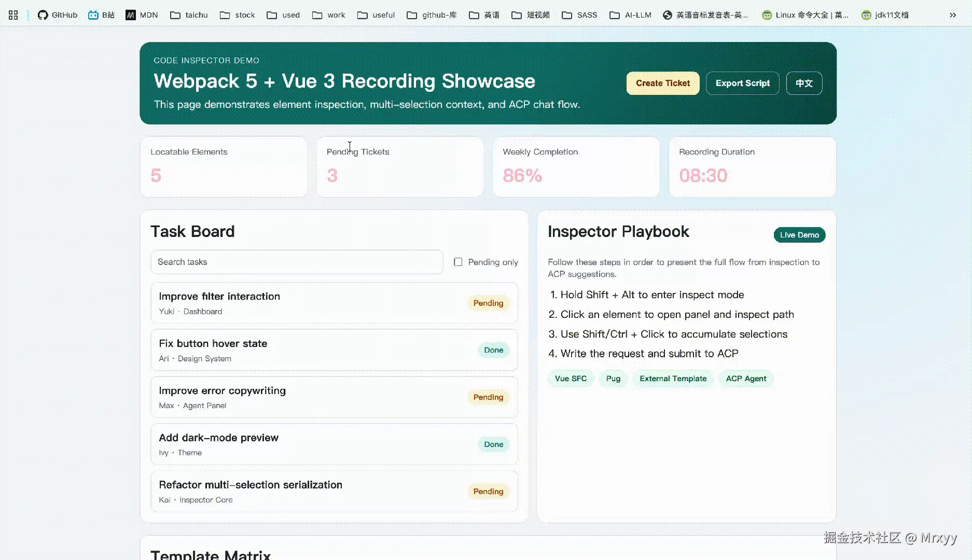This screenshot has width=972, height=560.
Task: Click Done badge on Add dark-mode preview
Action: (x=494, y=444)
